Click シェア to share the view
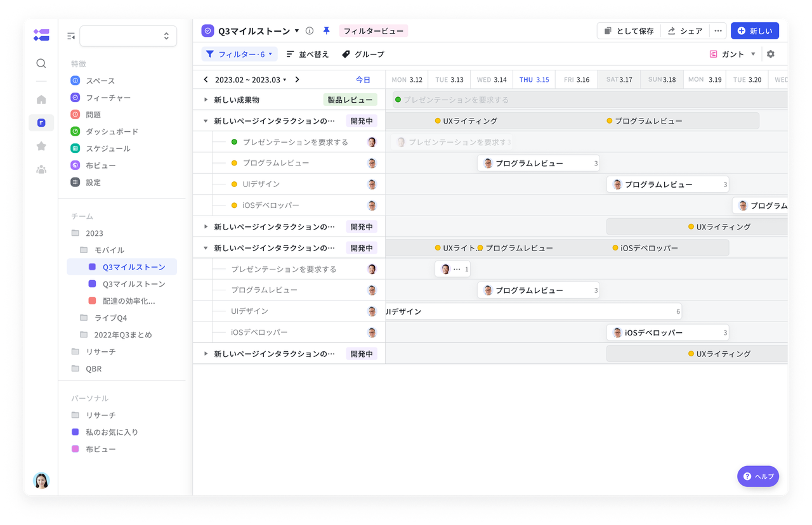This screenshot has height=525, width=812. [x=685, y=30]
